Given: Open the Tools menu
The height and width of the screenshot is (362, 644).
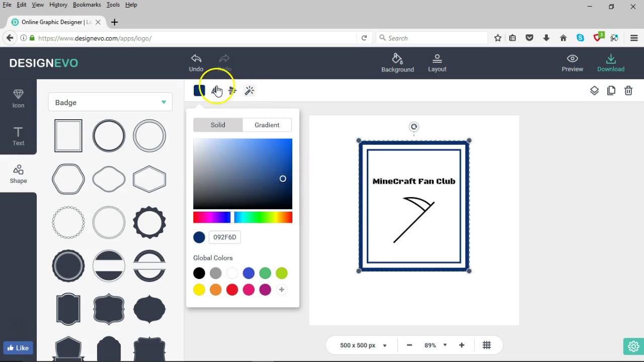Looking at the screenshot, I should point(113,5).
